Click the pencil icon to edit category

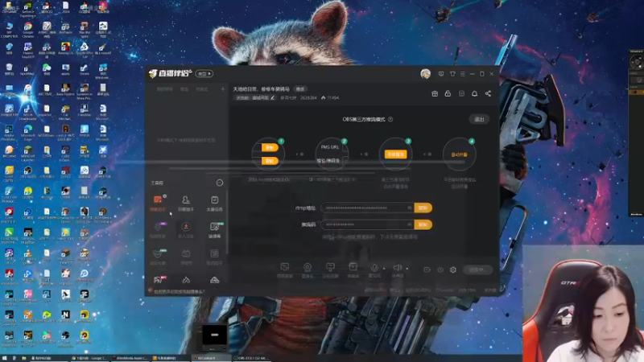tap(273, 97)
